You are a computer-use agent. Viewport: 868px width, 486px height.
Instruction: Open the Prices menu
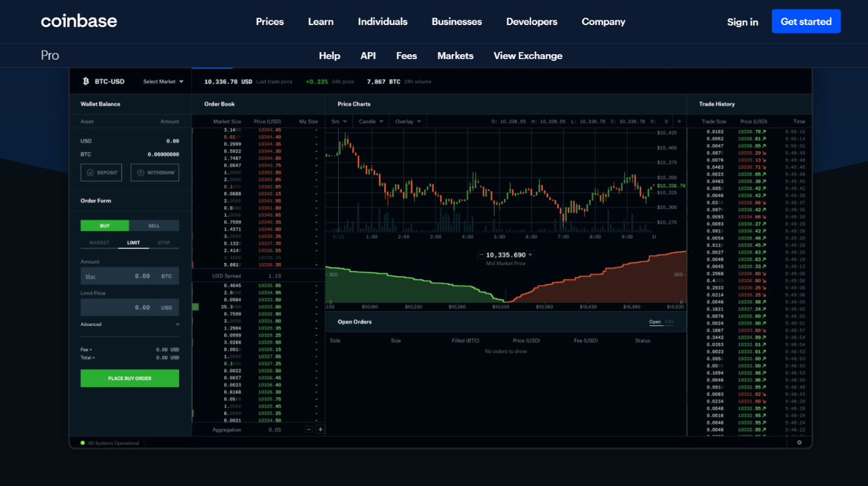point(270,22)
